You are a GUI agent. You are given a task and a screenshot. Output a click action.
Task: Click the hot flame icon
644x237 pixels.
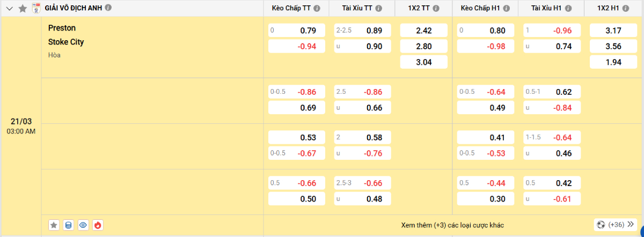(97, 225)
